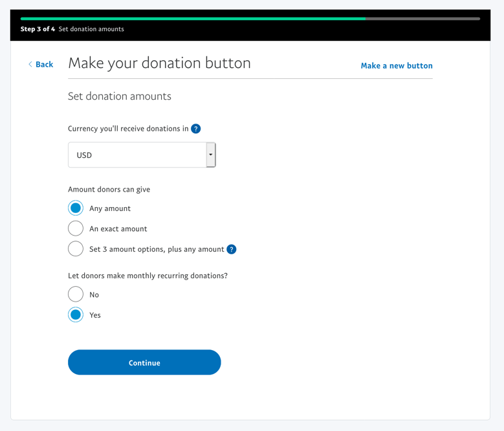
Task: Click the Currency you'll receive donations in label
Action: point(128,129)
